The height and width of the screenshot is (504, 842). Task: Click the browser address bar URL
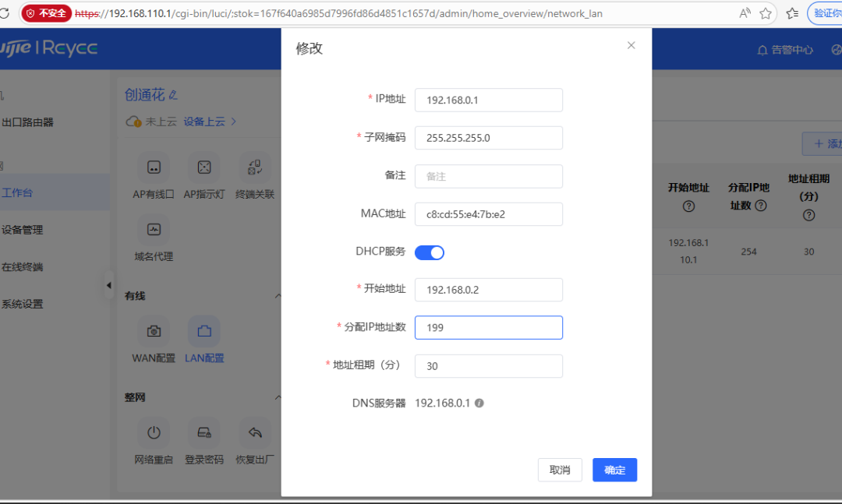(x=338, y=13)
